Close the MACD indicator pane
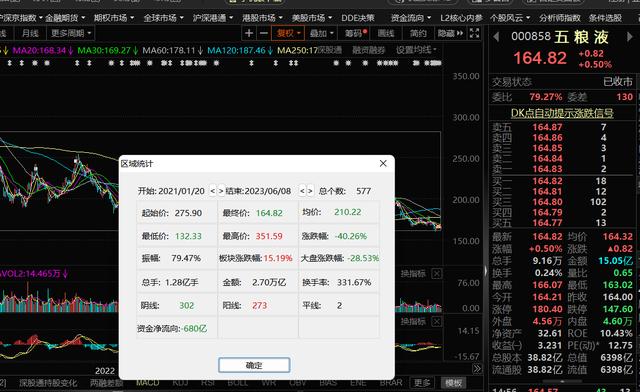Viewport: 640px width, 392px height. (x=436, y=322)
